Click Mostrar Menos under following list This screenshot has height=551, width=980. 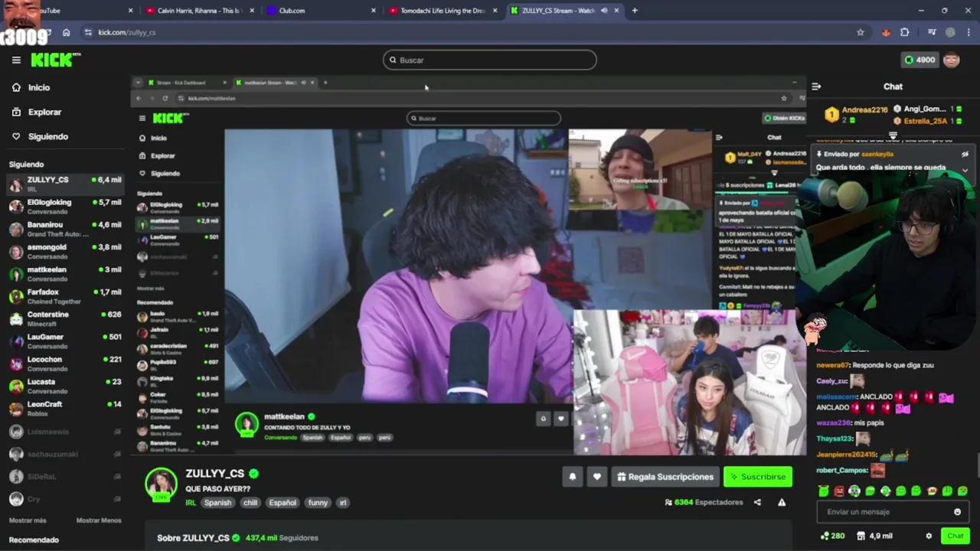tap(99, 520)
